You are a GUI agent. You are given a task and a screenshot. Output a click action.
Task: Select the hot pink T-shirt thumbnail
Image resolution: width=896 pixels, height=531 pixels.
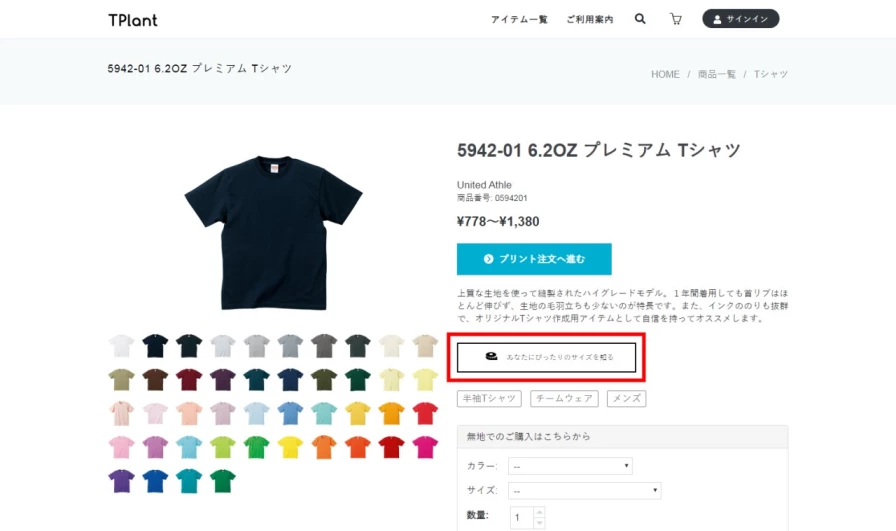tap(425, 447)
